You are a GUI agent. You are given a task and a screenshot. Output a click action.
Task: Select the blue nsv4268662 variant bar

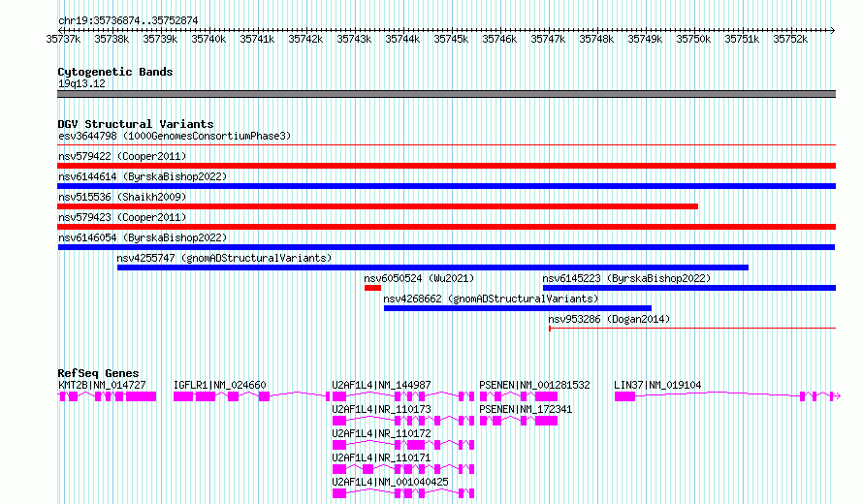click(518, 308)
